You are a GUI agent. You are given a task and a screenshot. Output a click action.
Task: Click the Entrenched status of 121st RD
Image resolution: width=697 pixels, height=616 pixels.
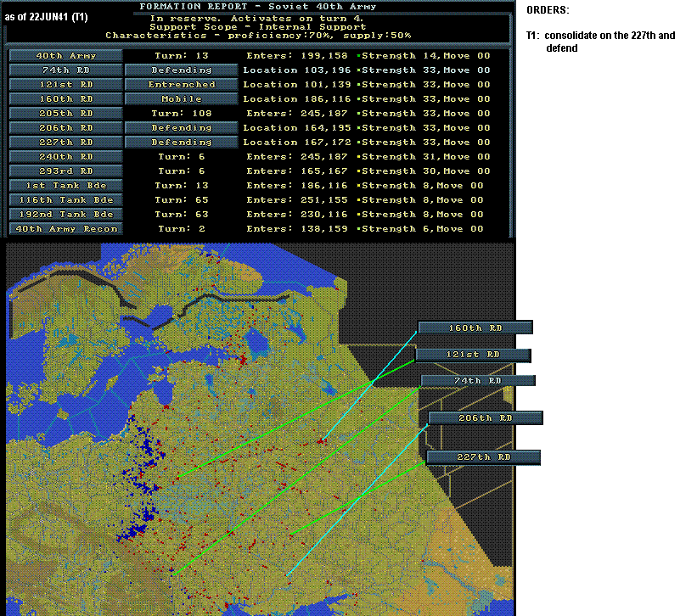pos(182,84)
